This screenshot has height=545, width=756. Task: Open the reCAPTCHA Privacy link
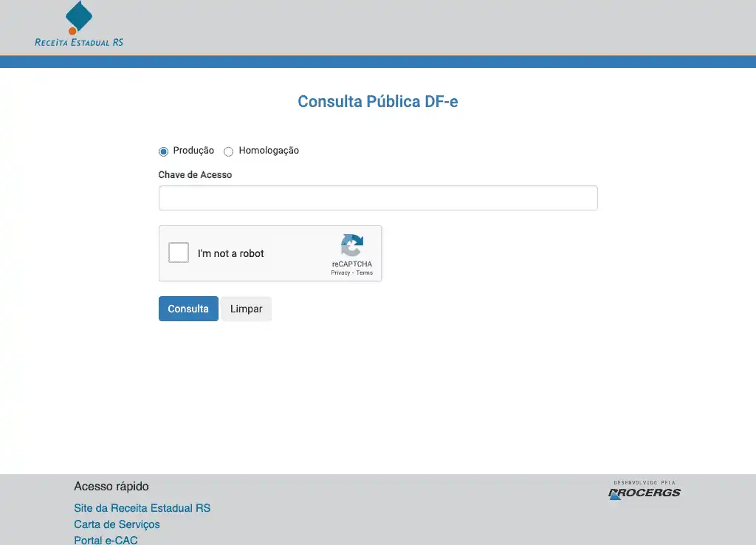tap(340, 273)
